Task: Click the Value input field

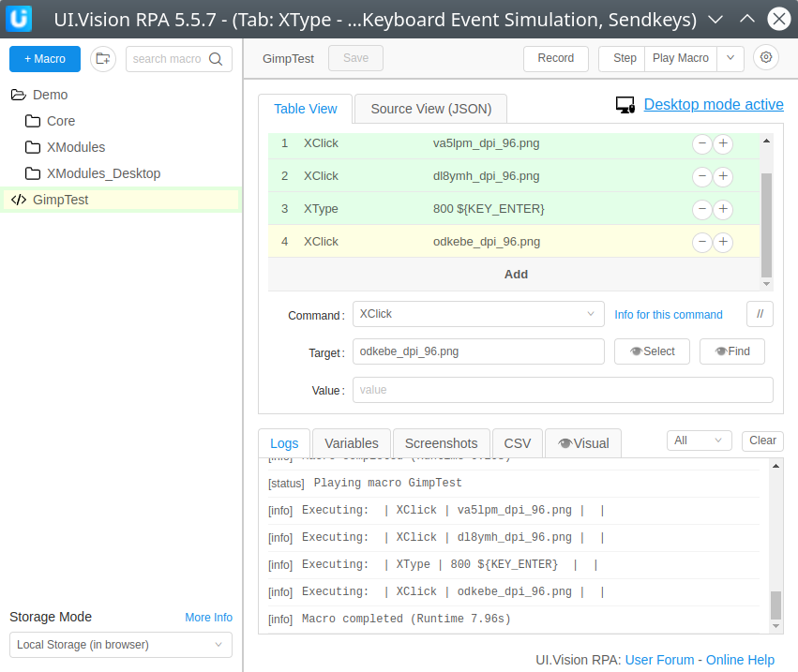Action: pos(563,390)
